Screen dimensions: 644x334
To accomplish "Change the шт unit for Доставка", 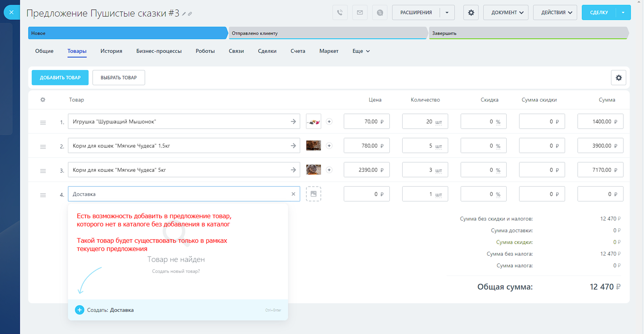I will pyautogui.click(x=439, y=194).
